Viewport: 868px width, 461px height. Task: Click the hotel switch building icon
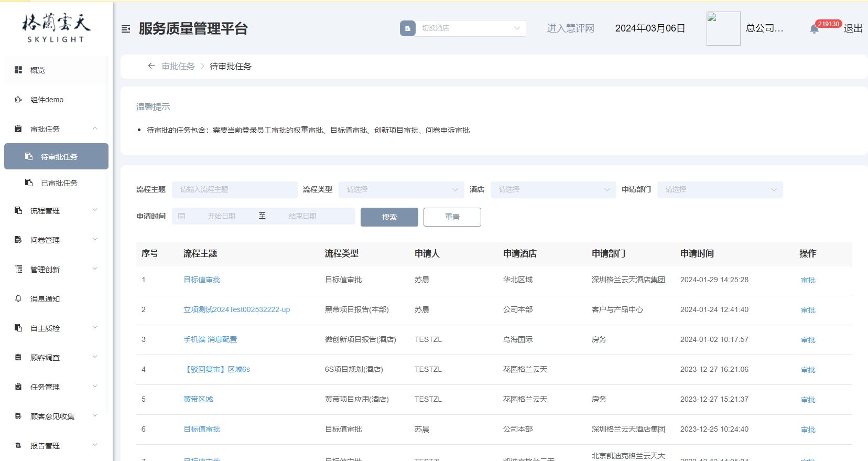(408, 28)
